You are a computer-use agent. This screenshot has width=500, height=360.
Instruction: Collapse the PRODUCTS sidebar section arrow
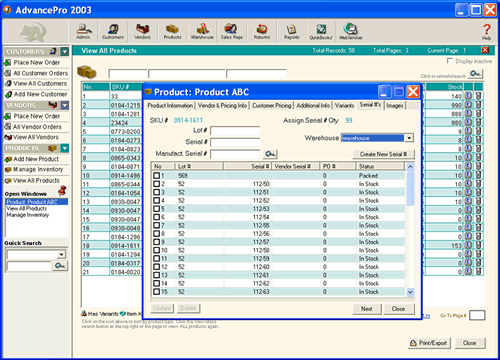click(65, 148)
